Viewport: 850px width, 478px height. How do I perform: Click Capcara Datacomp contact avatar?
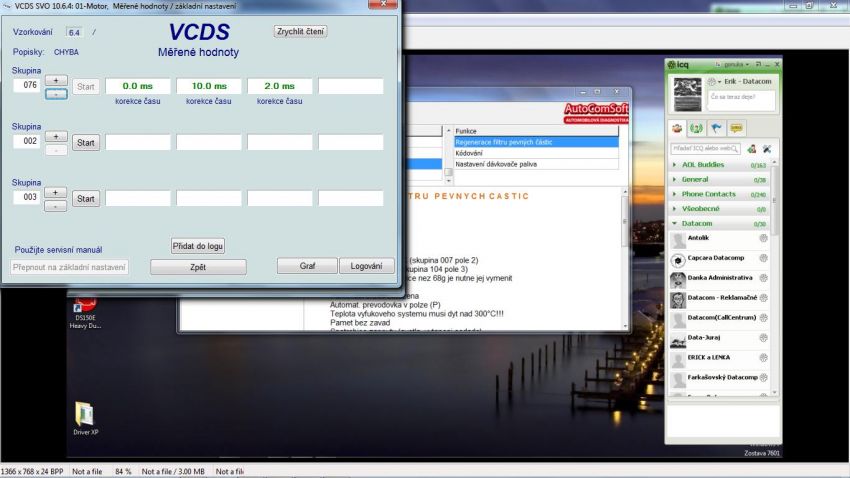678,261
